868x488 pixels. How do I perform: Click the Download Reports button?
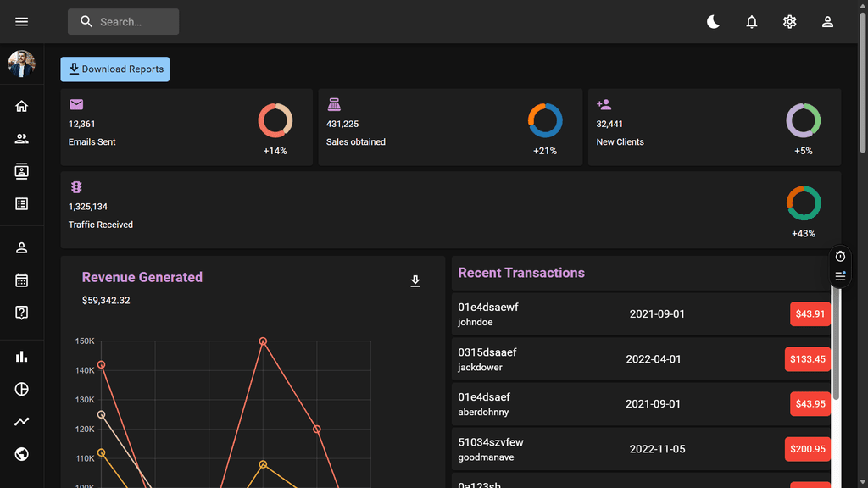coord(115,69)
